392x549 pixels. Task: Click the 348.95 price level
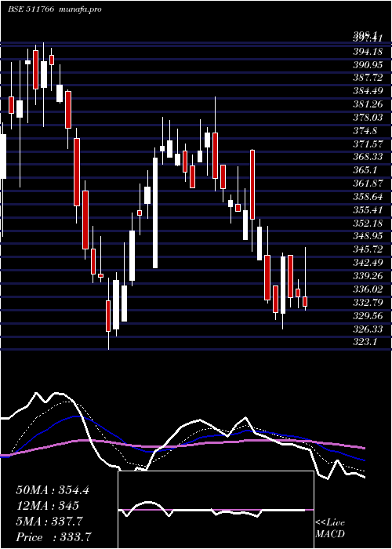(368, 235)
